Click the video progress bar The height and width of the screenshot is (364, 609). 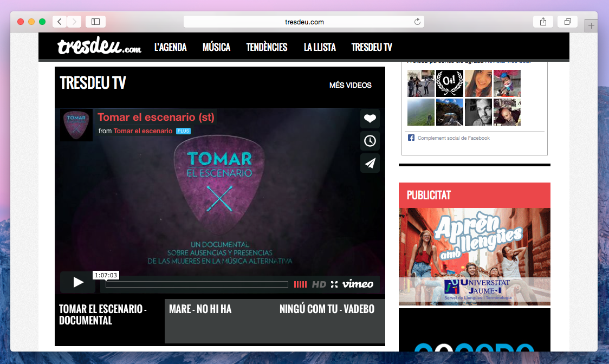(x=197, y=284)
